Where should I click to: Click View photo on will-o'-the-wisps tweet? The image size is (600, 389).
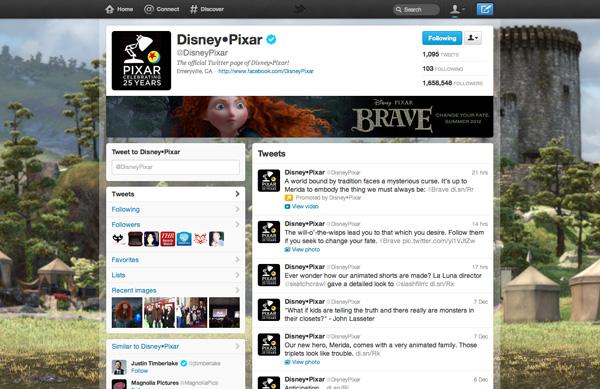pyautogui.click(x=302, y=249)
